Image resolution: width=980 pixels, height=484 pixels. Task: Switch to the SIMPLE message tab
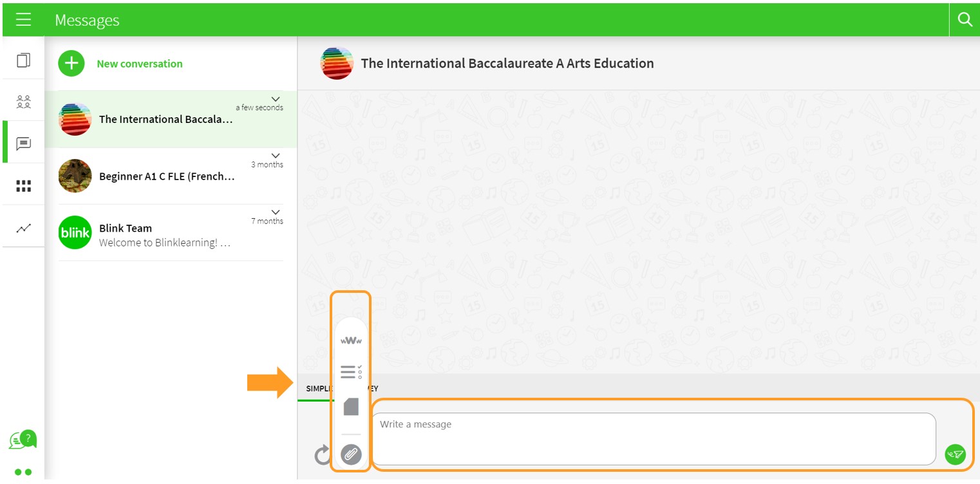point(316,389)
